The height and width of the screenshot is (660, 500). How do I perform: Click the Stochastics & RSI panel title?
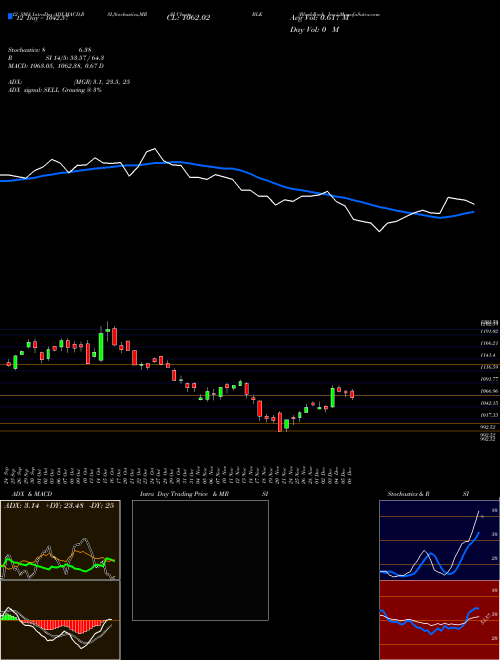428,494
